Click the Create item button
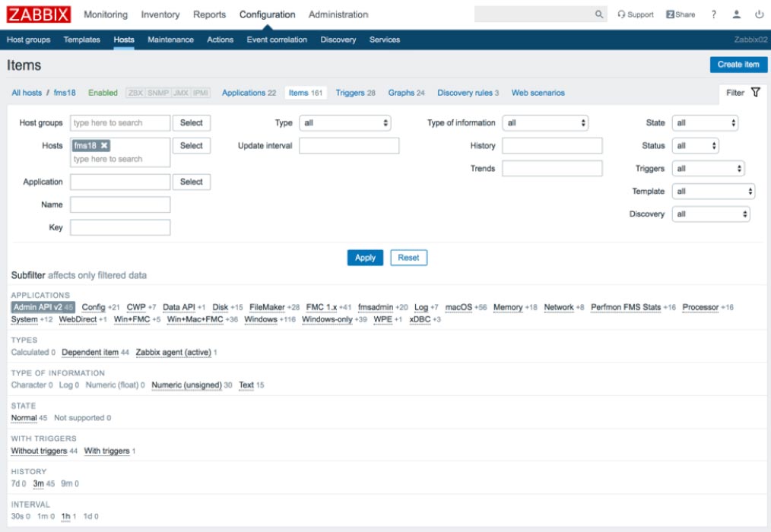The image size is (771, 532). click(x=738, y=65)
